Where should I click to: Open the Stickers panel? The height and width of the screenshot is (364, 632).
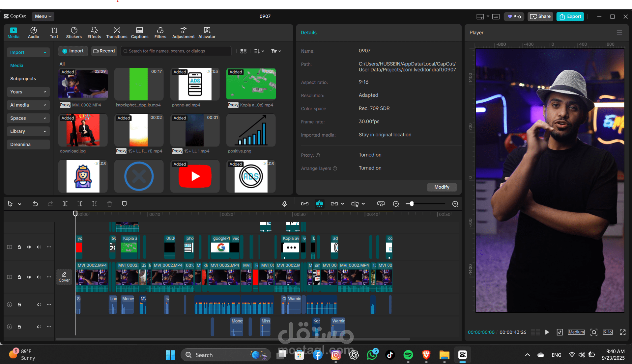pos(74,33)
